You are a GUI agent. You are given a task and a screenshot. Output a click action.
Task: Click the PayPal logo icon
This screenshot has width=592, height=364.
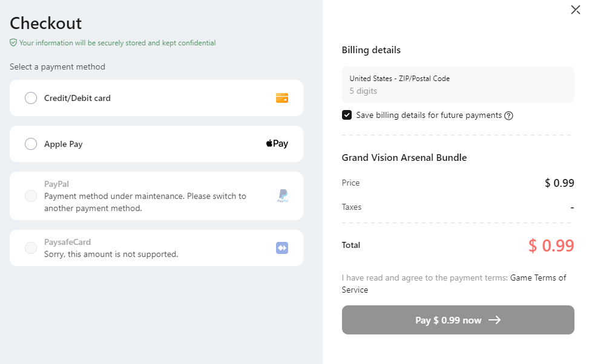(x=283, y=196)
